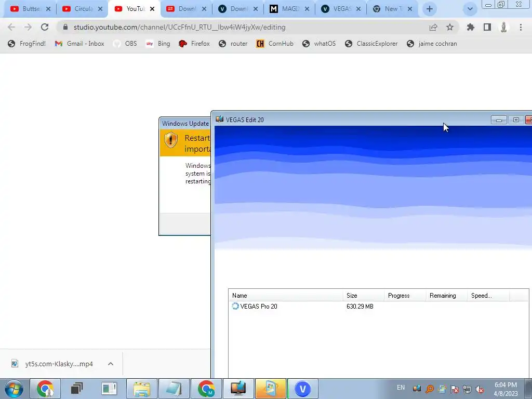Click the share page icon in address bar
The height and width of the screenshot is (399, 532).
(433, 27)
